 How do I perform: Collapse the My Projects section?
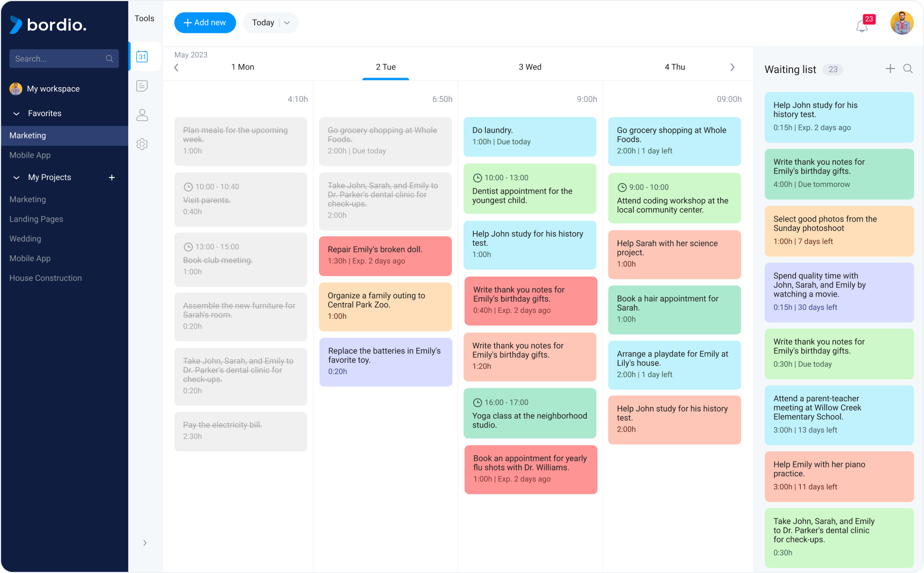(x=16, y=177)
